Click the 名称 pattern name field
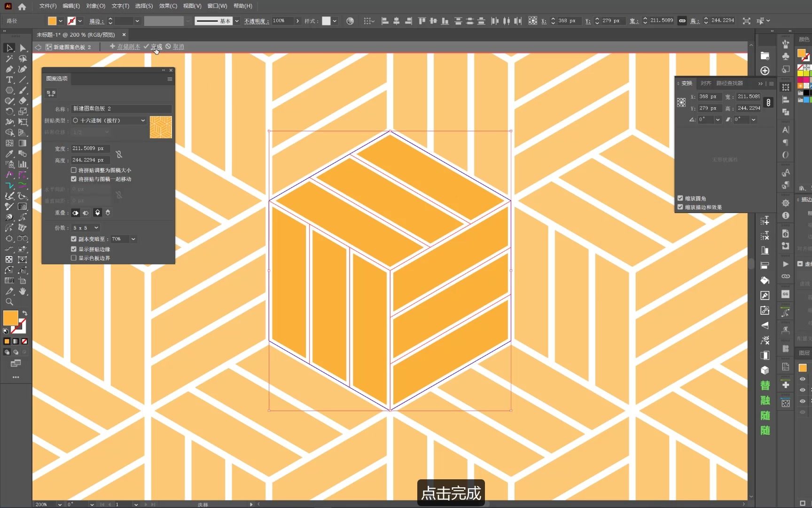The image size is (812, 508). 121,109
